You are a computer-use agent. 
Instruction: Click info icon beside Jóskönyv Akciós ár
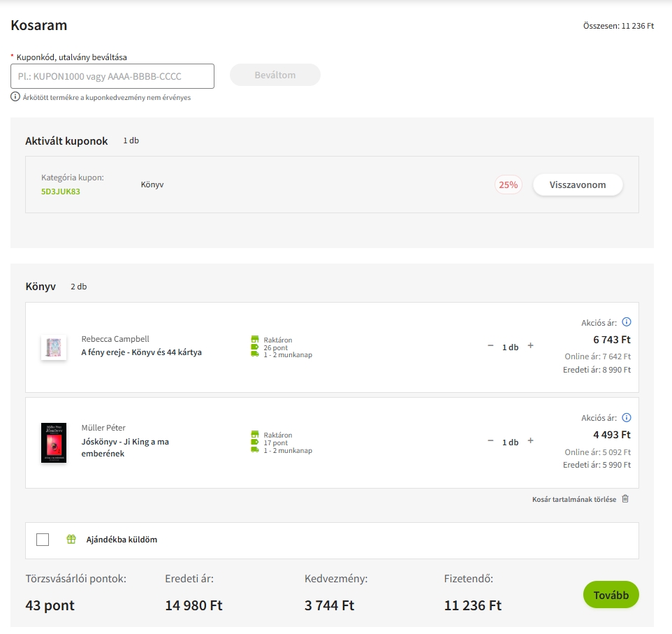click(626, 418)
